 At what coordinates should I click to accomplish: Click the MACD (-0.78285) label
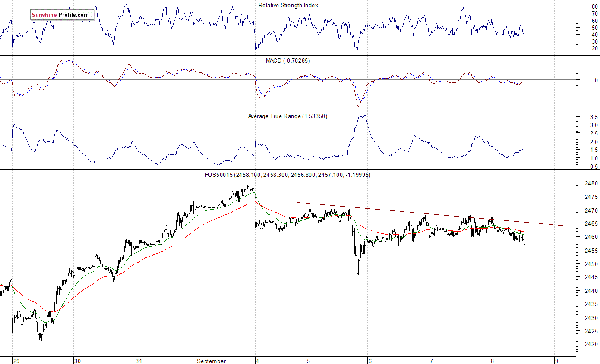click(288, 61)
